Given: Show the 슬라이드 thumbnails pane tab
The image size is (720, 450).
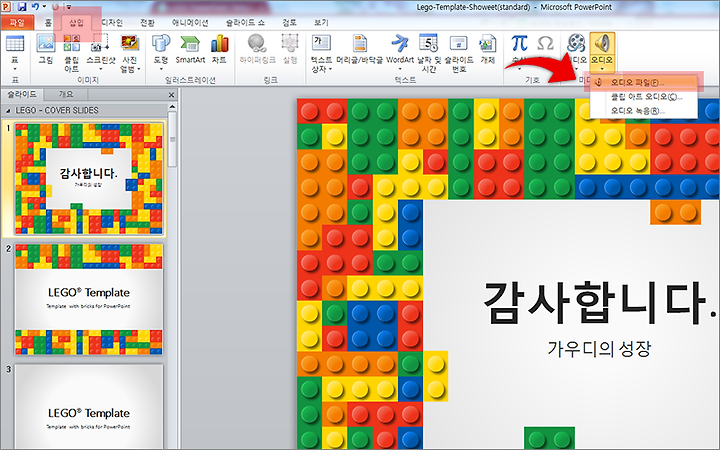Looking at the screenshot, I should pyautogui.click(x=22, y=94).
